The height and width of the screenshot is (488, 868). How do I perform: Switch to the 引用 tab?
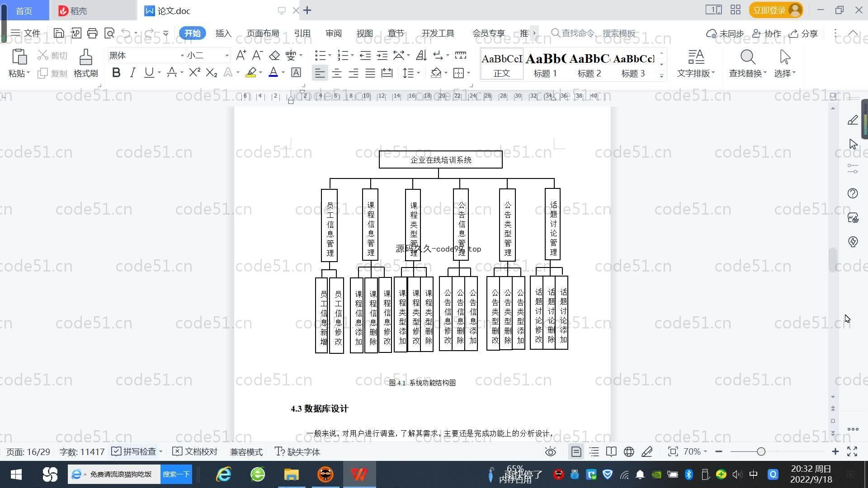point(302,33)
